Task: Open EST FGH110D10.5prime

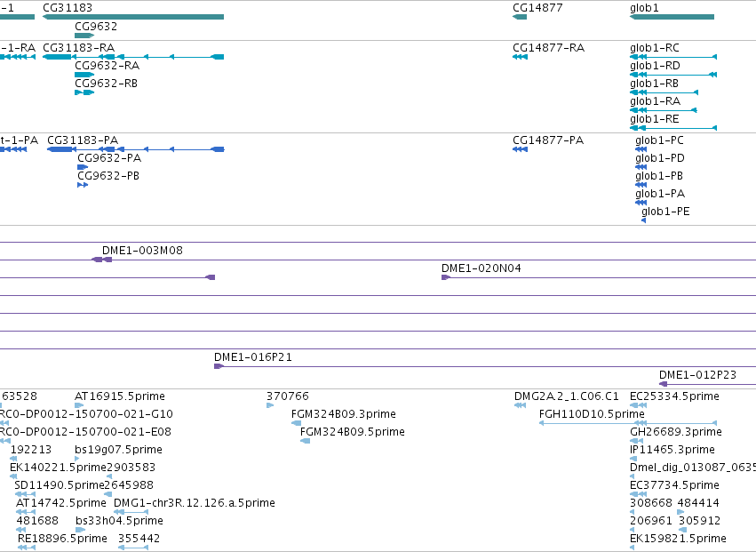Action: point(592,414)
